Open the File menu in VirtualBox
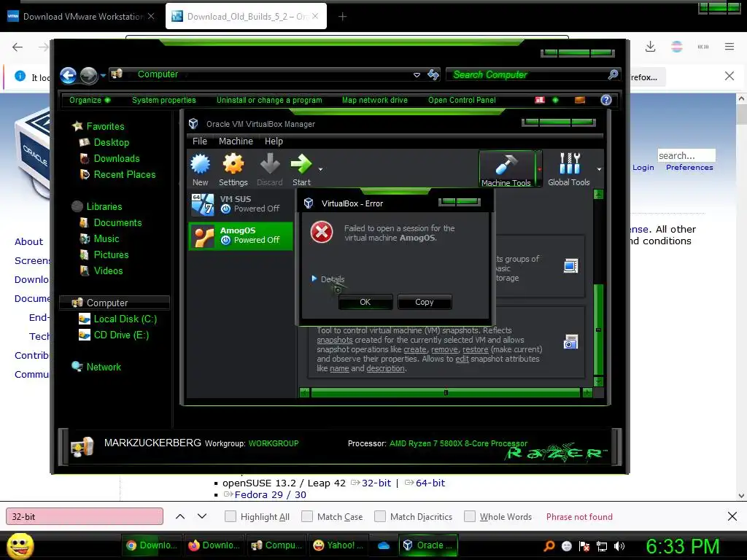Screen dimensions: 747x560 (x=200, y=141)
